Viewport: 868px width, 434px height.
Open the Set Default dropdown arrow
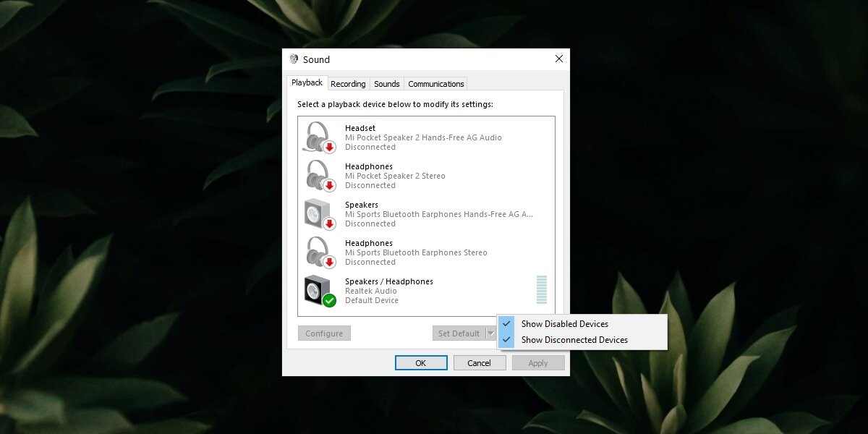tap(491, 333)
